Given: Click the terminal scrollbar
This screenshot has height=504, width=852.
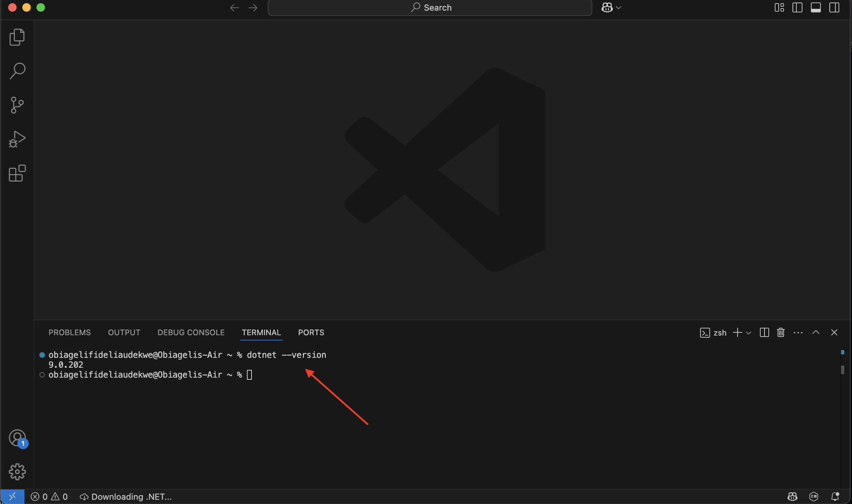Looking at the screenshot, I should click(843, 370).
